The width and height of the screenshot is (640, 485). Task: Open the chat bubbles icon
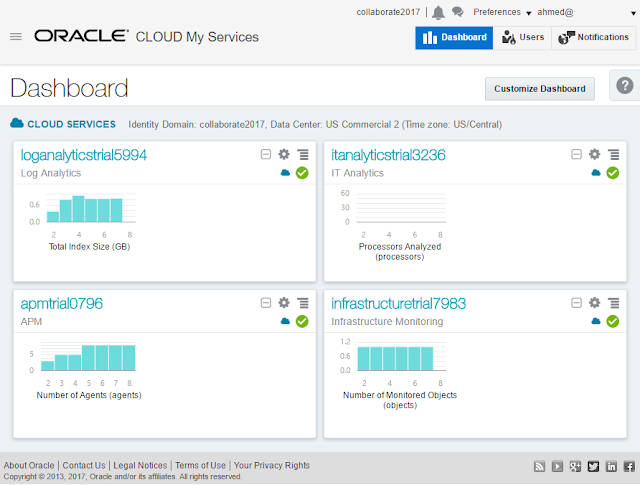tap(457, 12)
